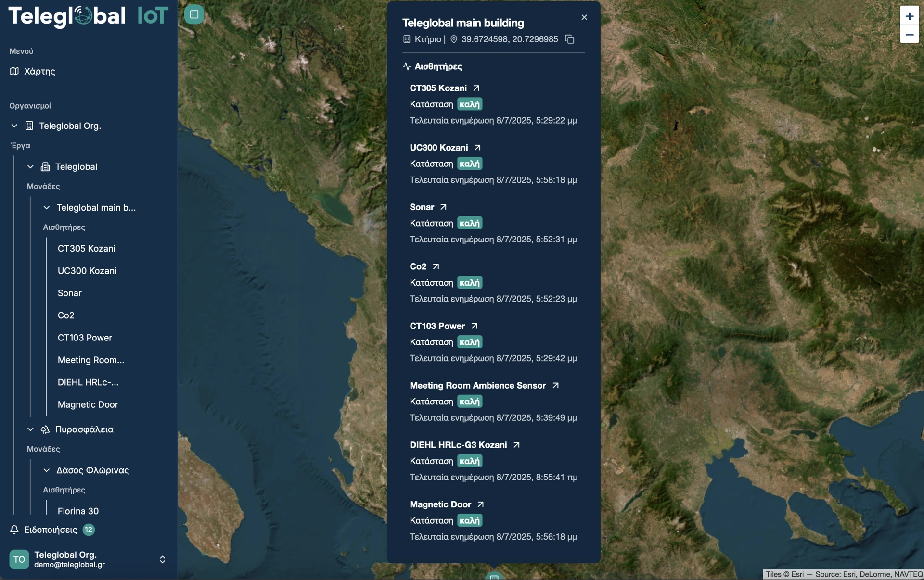Image resolution: width=924 pixels, height=580 pixels.
Task: Collapse the Teleglobal Org. organization tree
Action: (14, 126)
